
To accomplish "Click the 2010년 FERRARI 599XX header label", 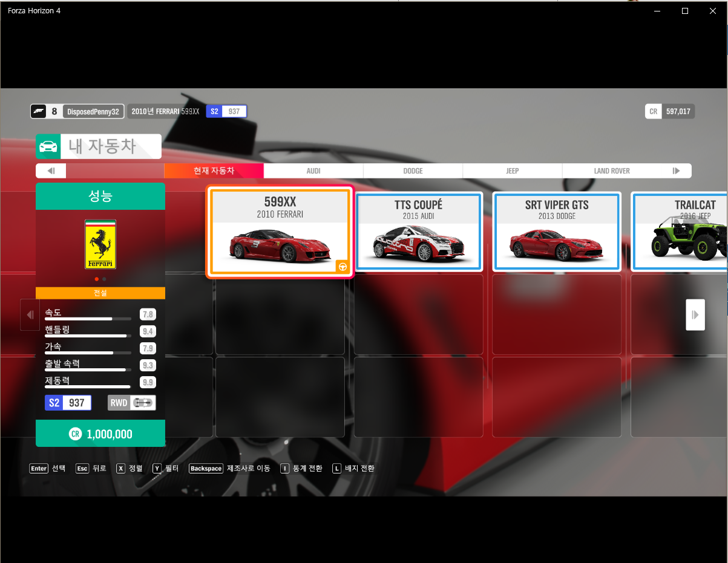I will [x=165, y=111].
